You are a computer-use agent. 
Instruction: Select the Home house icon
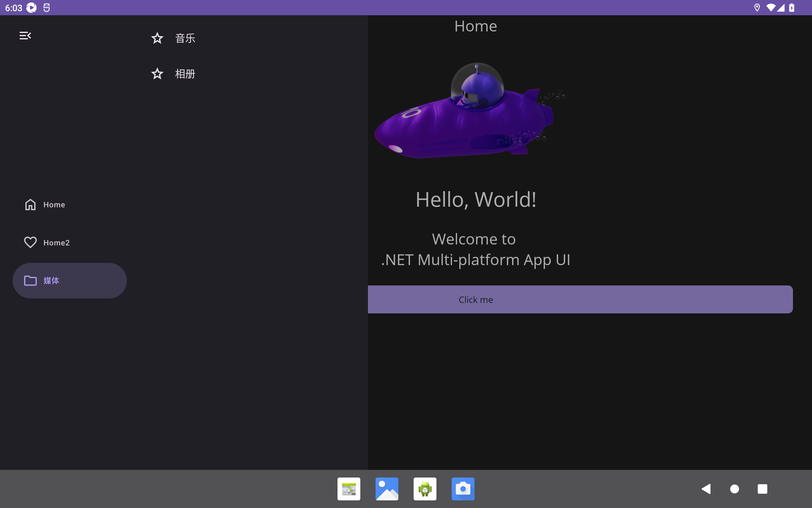tap(30, 204)
